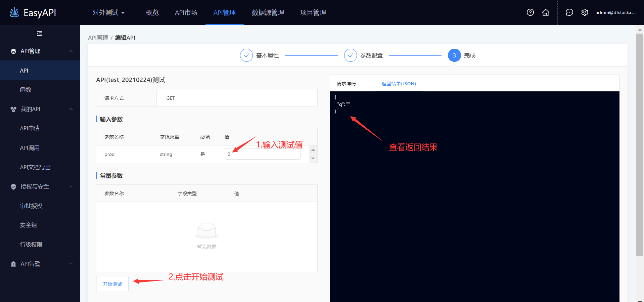644x302 pixels.
Task: Click the API管理 breadcrumb link
Action: pyautogui.click(x=98, y=38)
